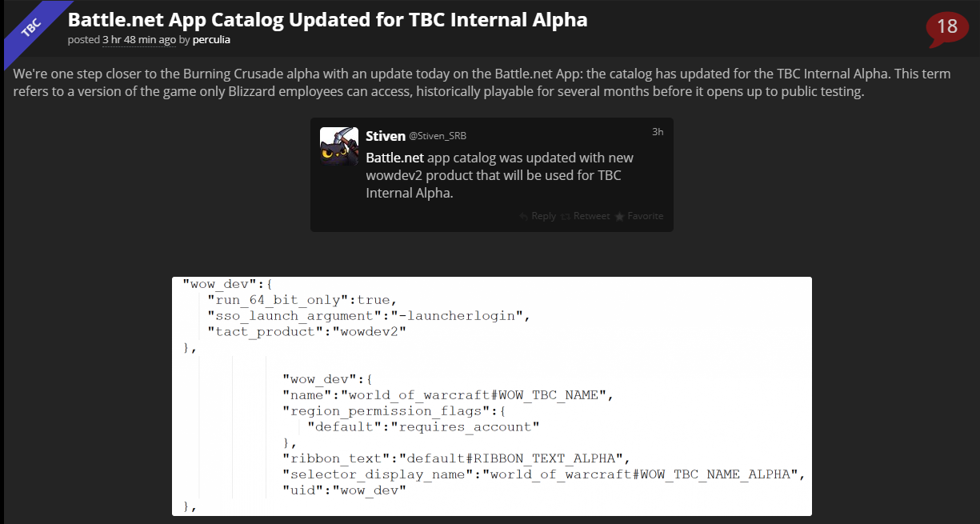Screen dimensions: 980x524
Task: Open the article title link
Action: [328, 20]
